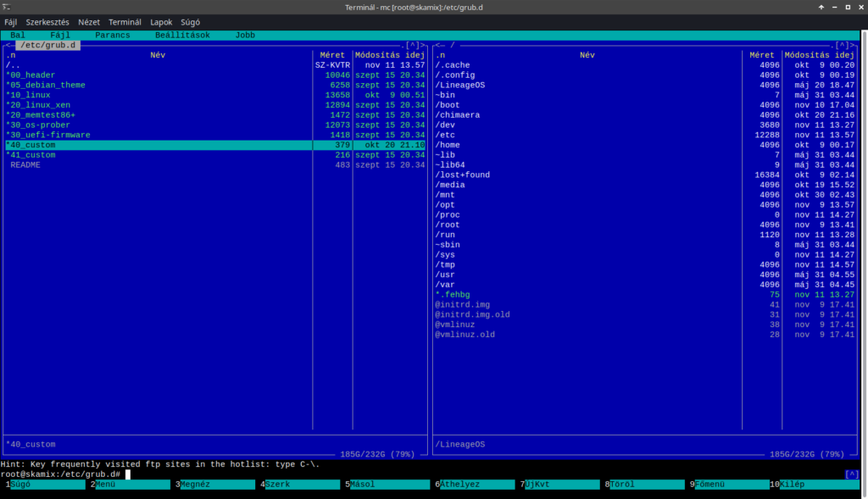The width and height of the screenshot is (868, 499).
Task: Select /boot directory in right panel
Action: pos(644,105)
